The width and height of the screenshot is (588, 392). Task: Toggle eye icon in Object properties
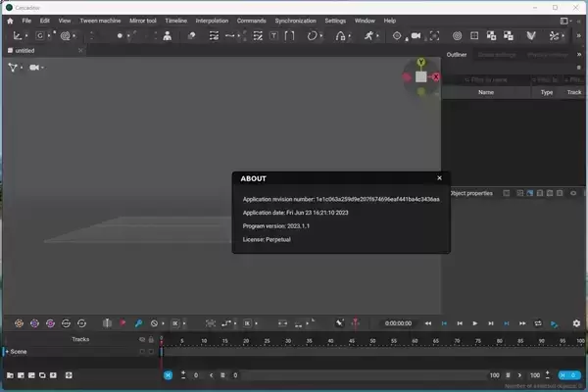[573, 193]
